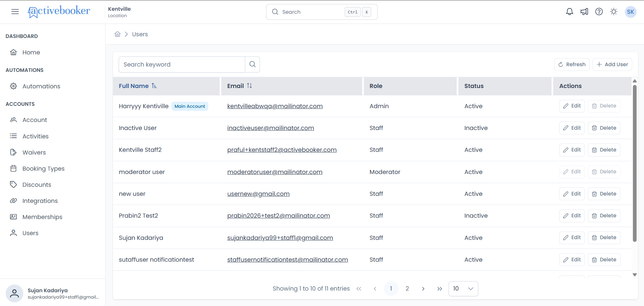Viewport: 644px width, 306px height.
Task: Click Kentville location selector
Action: [x=119, y=12]
